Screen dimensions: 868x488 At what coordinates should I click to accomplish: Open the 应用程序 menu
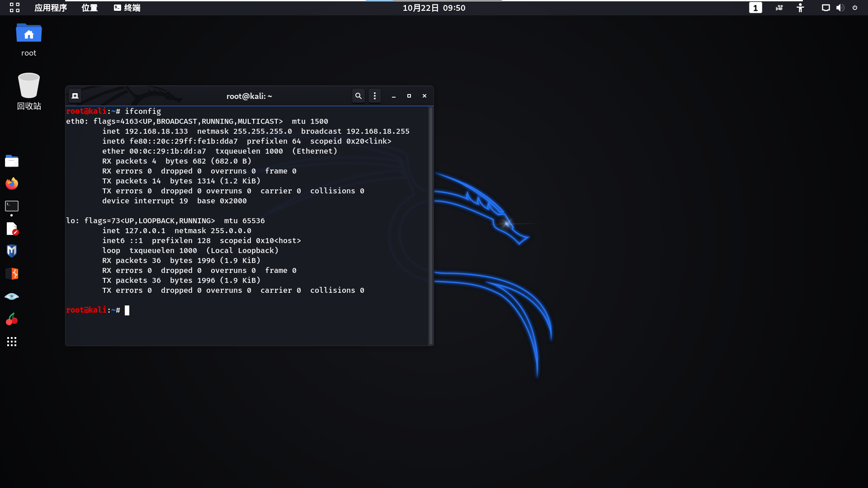(51, 8)
